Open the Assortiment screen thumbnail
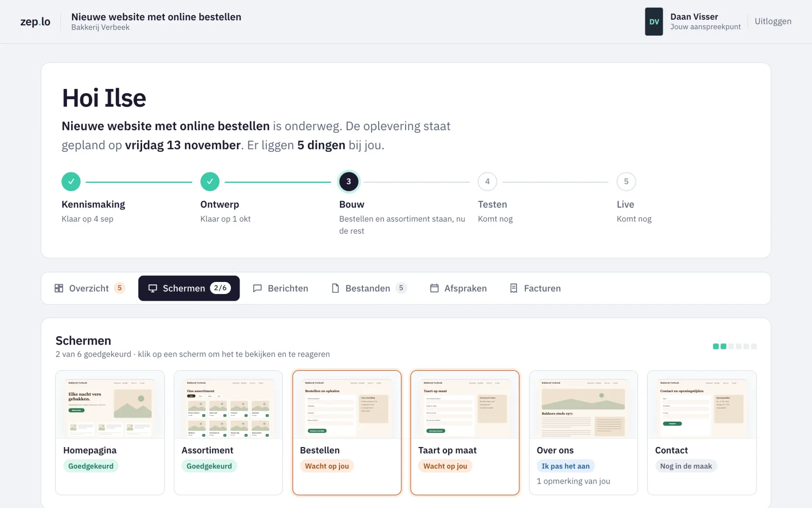 [x=228, y=405]
